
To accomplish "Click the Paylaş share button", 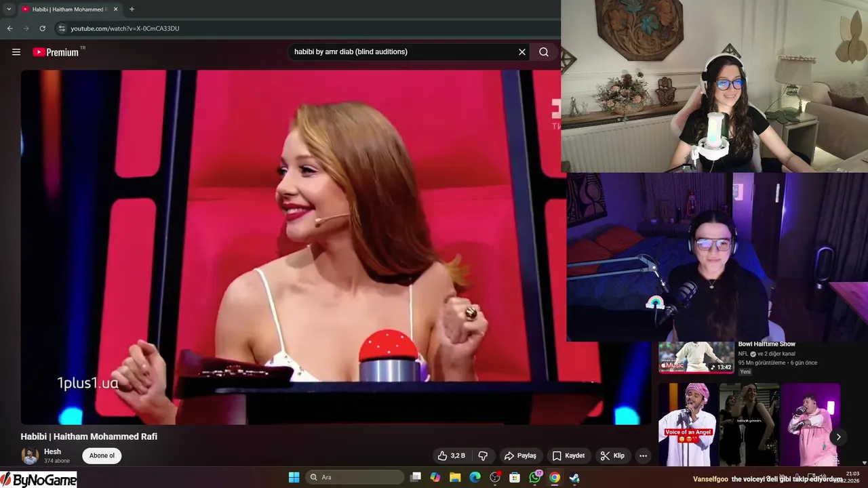I will pyautogui.click(x=520, y=455).
